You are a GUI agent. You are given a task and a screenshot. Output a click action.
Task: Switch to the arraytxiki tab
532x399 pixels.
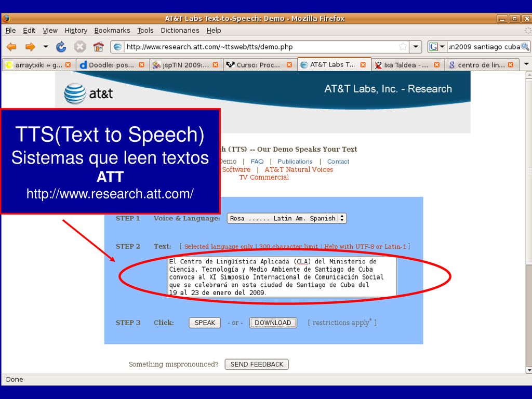pos(38,64)
